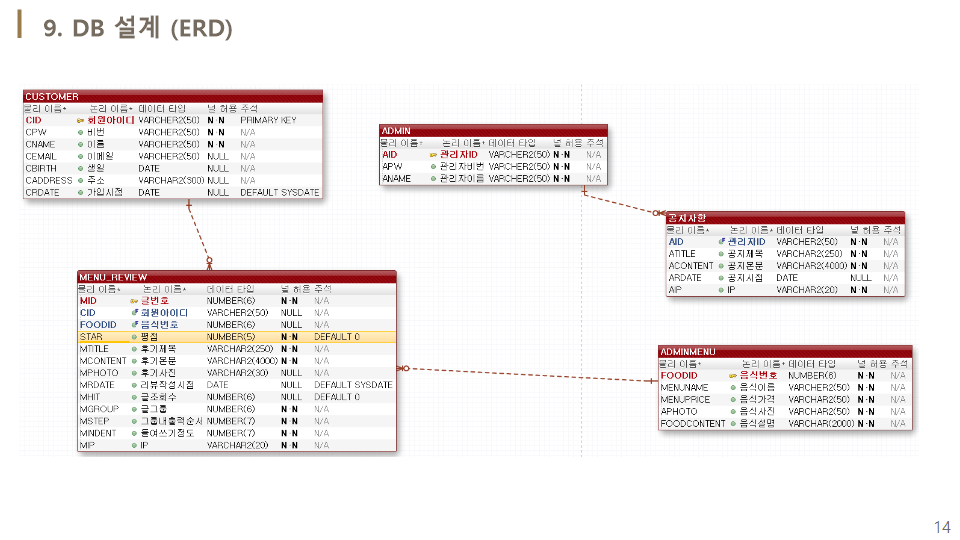This screenshot has width=960, height=540.
Task: Click the green bullet icon in the CRDATE row
Action: pos(80,192)
